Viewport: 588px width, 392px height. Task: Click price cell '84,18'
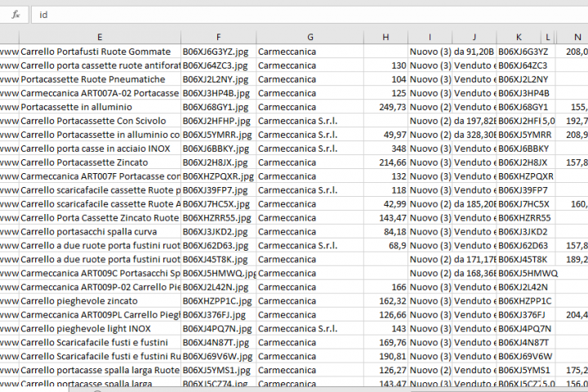pos(385,232)
